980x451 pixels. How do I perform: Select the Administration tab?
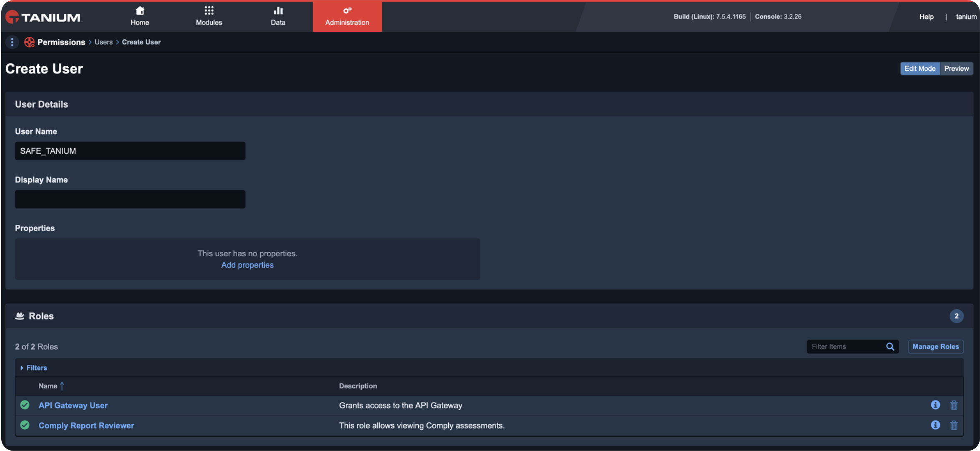pyautogui.click(x=347, y=16)
